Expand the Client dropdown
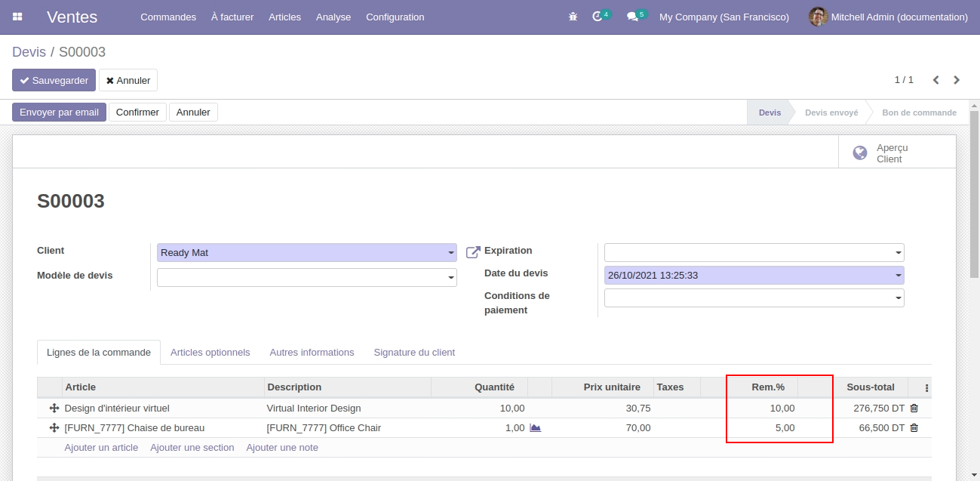The height and width of the screenshot is (481, 980). tap(451, 253)
